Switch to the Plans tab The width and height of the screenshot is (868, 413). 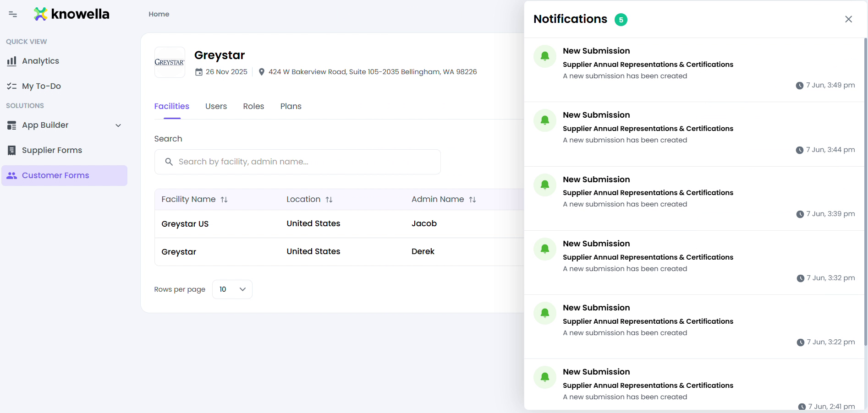(x=291, y=106)
